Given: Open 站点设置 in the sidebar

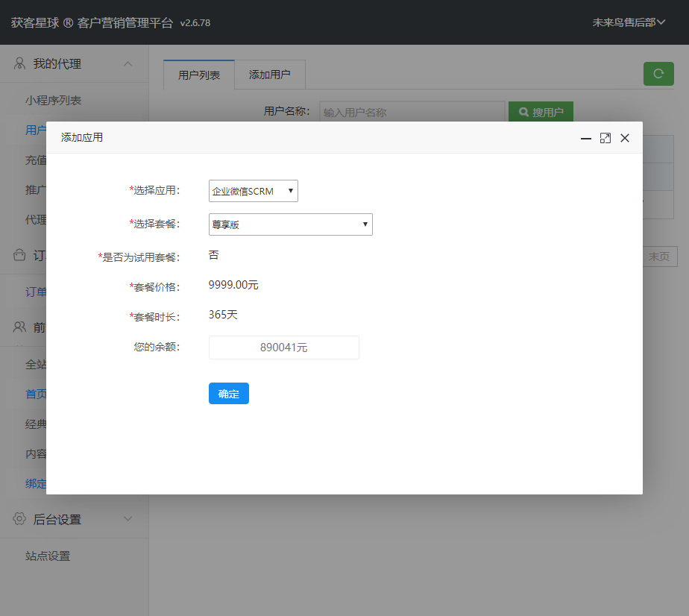Looking at the screenshot, I should [48, 556].
